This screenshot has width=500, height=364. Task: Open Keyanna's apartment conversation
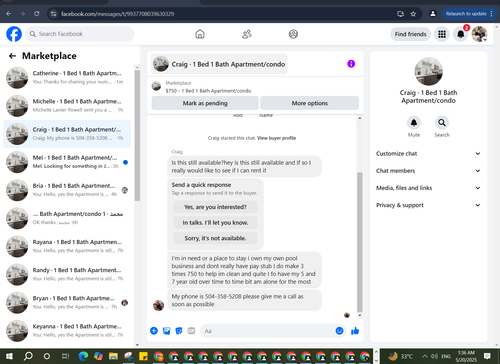click(x=67, y=331)
